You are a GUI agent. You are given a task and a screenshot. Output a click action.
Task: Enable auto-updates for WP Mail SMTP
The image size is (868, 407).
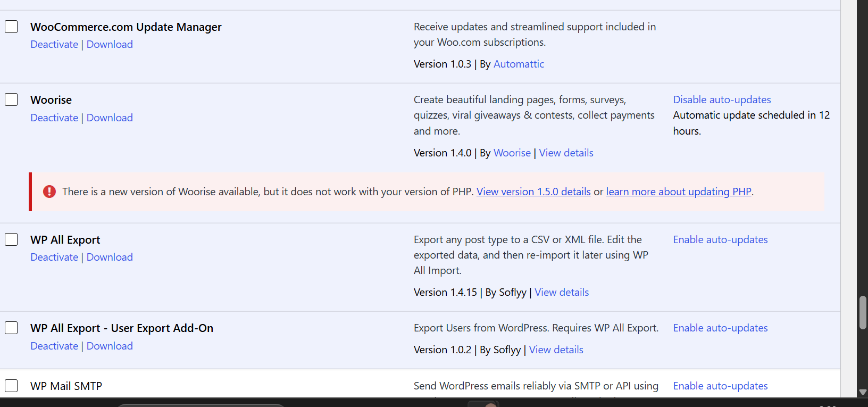[x=720, y=386]
